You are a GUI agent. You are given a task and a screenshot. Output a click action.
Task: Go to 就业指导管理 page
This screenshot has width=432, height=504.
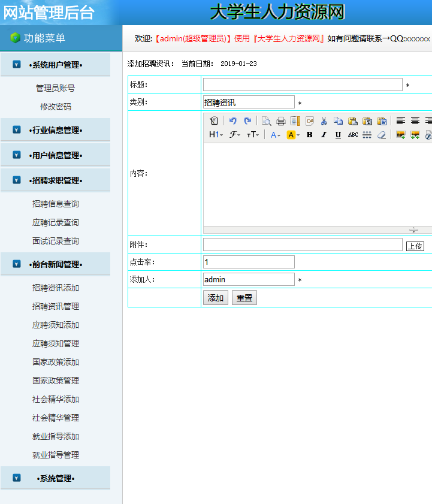click(x=55, y=455)
